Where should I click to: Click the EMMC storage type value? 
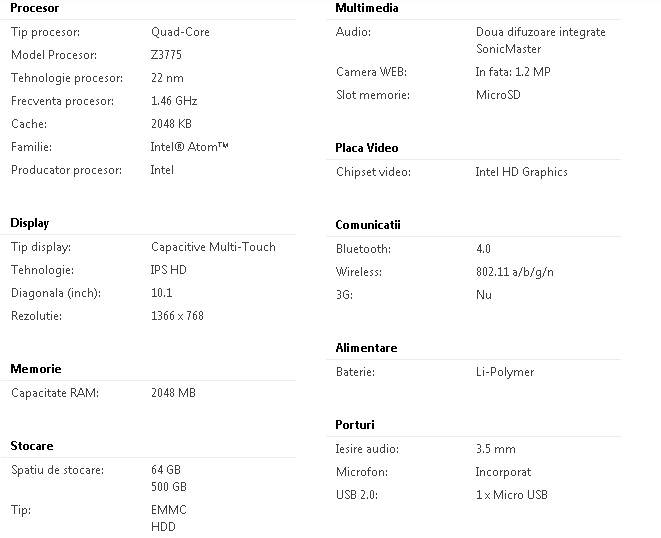tap(169, 510)
